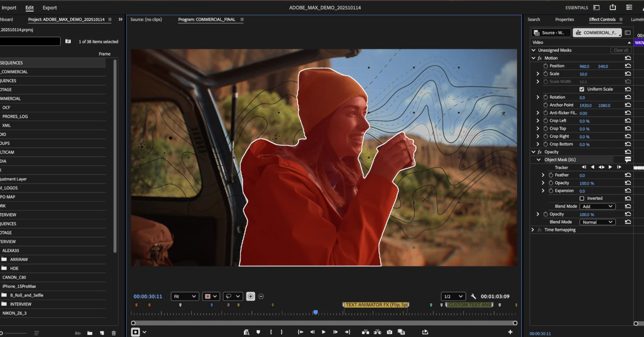Select the COMMERCIAL_F... sequence button
The width and height of the screenshot is (644, 337).
pyautogui.click(x=597, y=32)
